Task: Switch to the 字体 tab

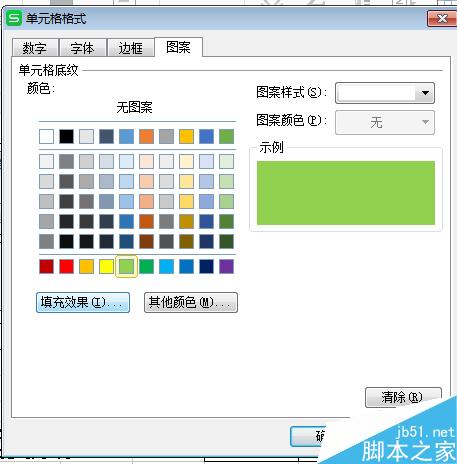Action: point(83,48)
